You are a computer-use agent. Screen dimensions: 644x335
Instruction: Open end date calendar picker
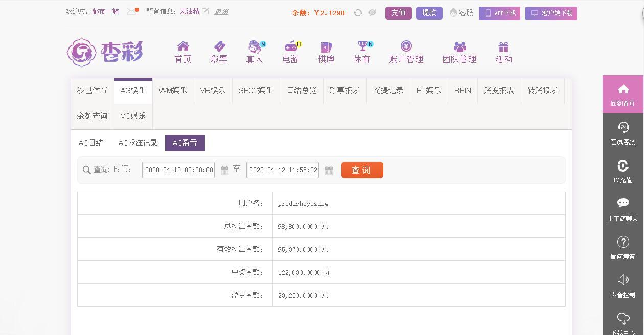[x=329, y=170]
